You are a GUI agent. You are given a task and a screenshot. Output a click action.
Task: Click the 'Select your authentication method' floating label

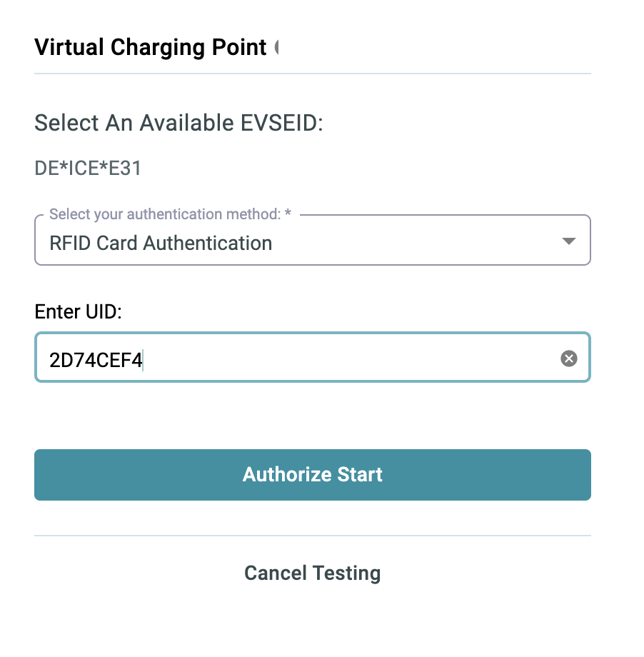165,214
